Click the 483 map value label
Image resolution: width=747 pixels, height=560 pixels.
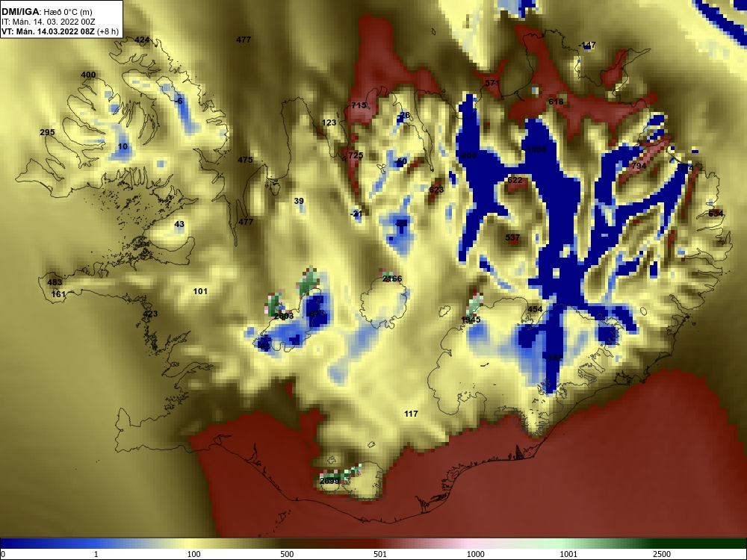point(55,282)
